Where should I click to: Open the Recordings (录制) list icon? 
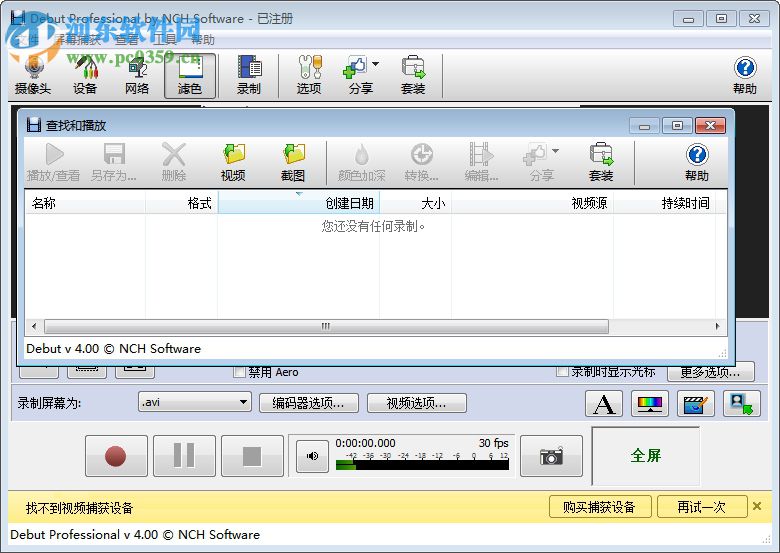(249, 76)
